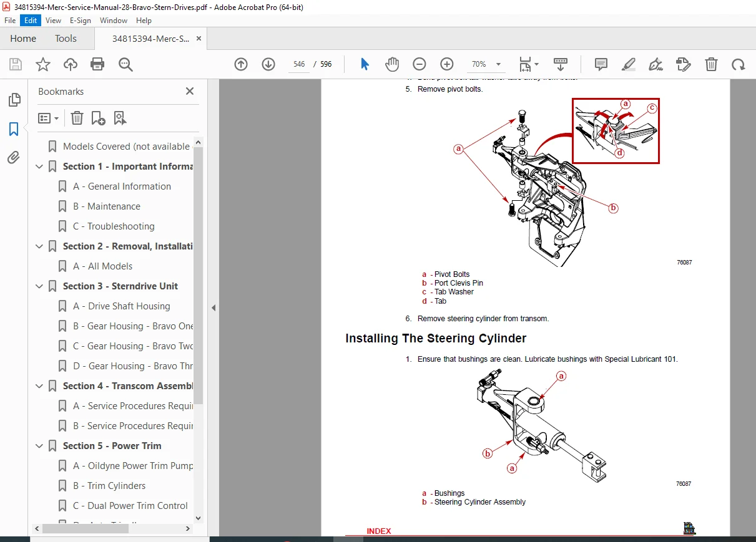The width and height of the screenshot is (756, 542).
Task: Open bookmark A - General Information
Action: (x=122, y=186)
